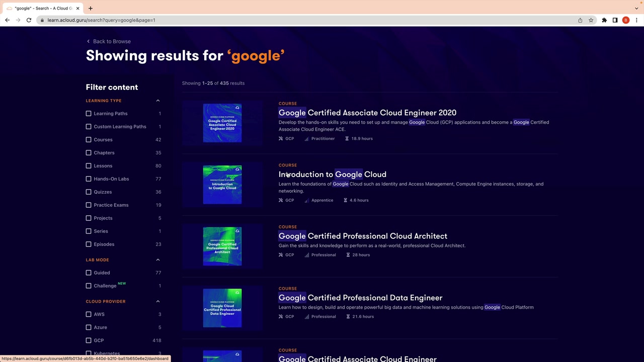Check the Quizzes filter
Viewport: 644px width, 362px height.
[89, 192]
